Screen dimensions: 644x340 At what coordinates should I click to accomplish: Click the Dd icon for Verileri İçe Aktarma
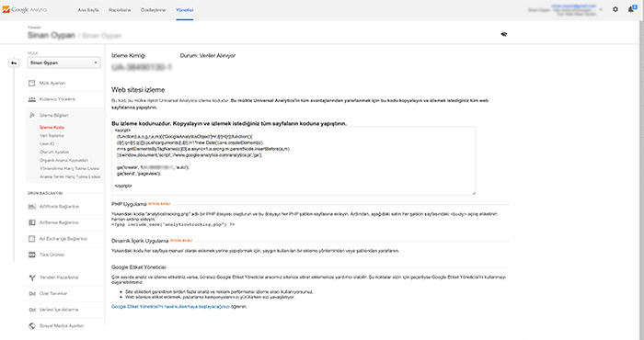(x=32, y=310)
